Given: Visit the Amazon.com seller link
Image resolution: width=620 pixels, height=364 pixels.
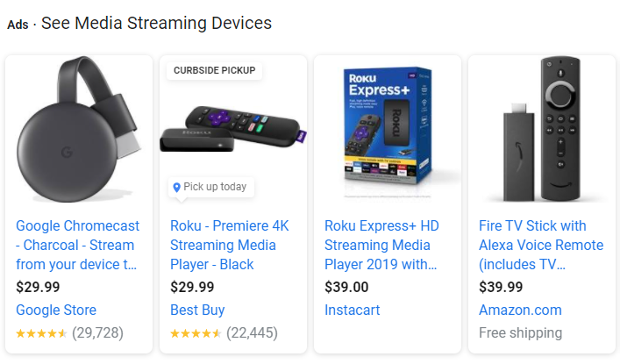Looking at the screenshot, I should [520, 310].
